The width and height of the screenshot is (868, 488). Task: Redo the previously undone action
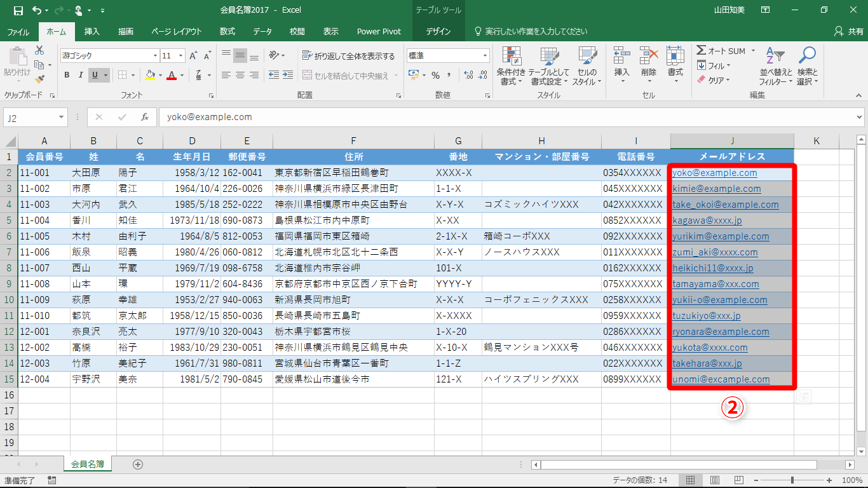point(59,10)
